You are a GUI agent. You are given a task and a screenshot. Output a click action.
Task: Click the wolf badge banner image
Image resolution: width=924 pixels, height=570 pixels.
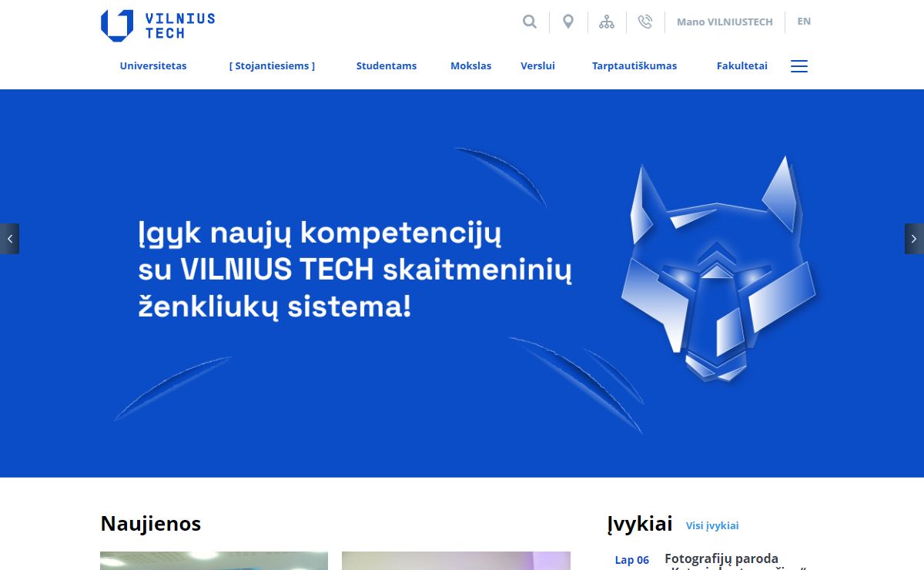point(718,270)
